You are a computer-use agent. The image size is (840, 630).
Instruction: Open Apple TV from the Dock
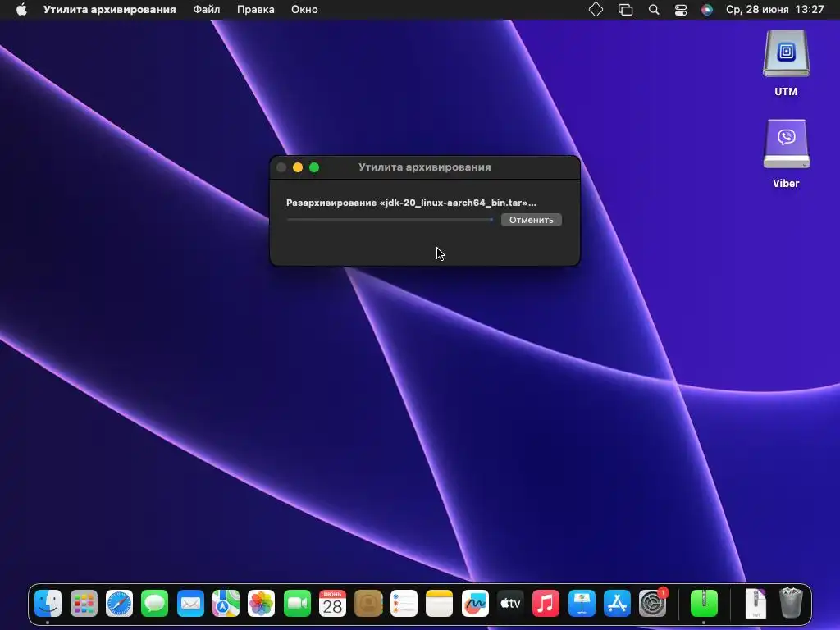510,604
